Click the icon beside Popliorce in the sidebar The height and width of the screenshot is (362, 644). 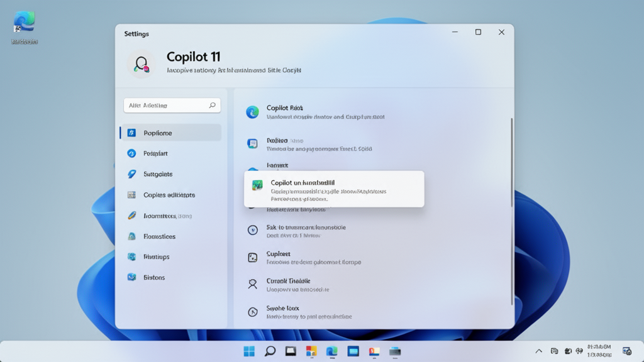131,133
